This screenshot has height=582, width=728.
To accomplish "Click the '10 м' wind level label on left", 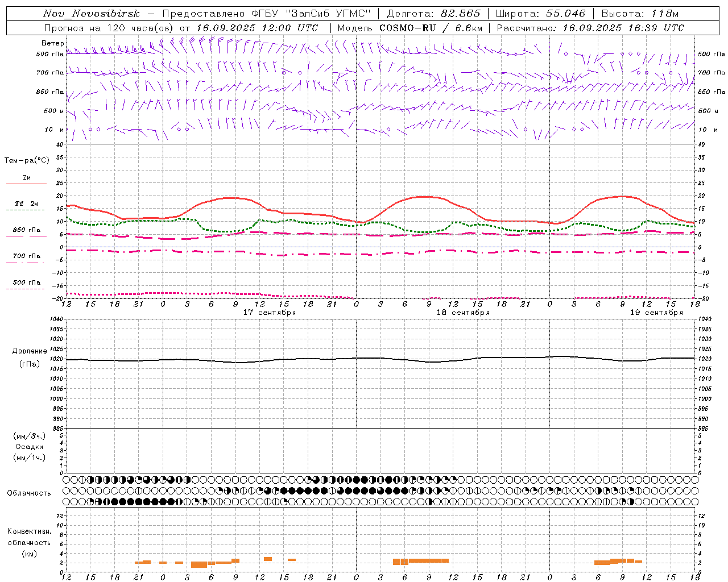I will pos(55,130).
